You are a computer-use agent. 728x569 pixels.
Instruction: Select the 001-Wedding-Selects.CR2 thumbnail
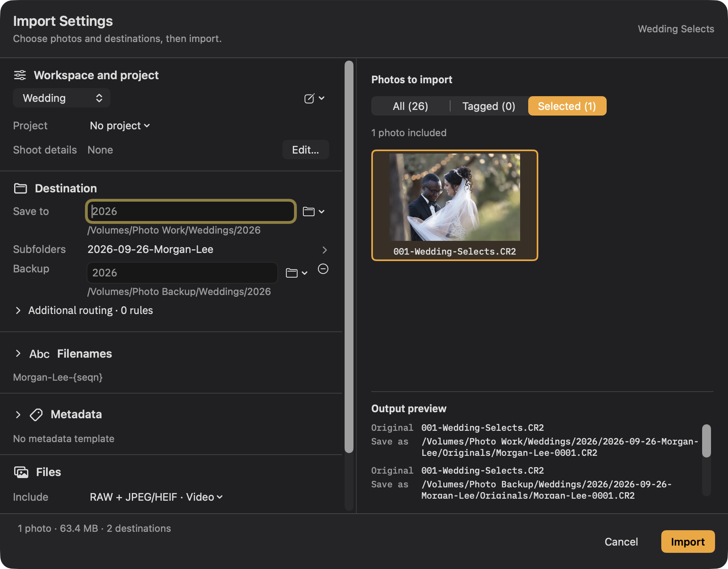[x=455, y=205]
